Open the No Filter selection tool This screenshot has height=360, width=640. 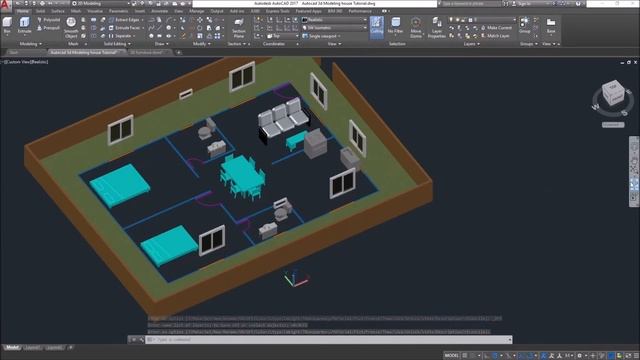tap(396, 26)
